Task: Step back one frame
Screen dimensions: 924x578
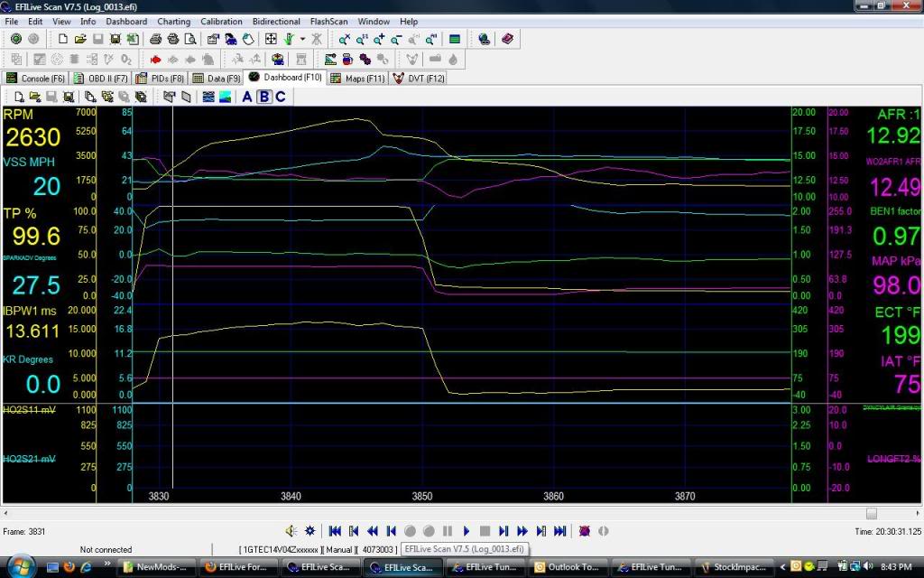Action: 392,531
